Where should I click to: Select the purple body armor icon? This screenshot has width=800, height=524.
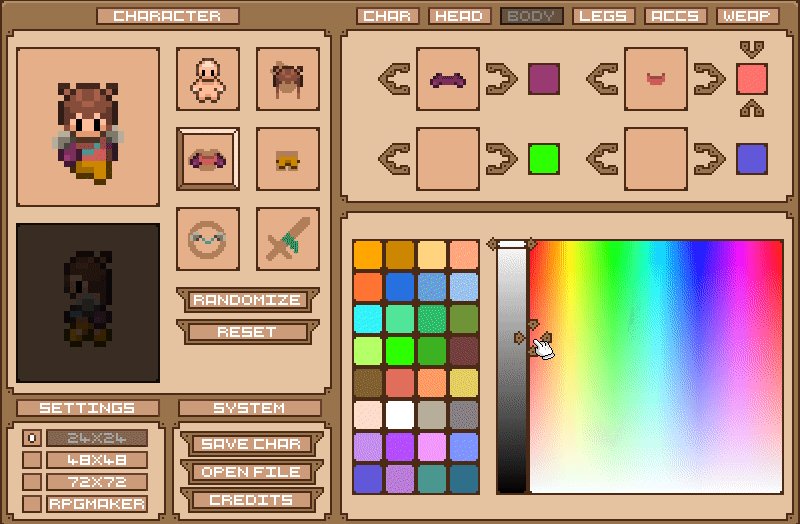(208, 159)
